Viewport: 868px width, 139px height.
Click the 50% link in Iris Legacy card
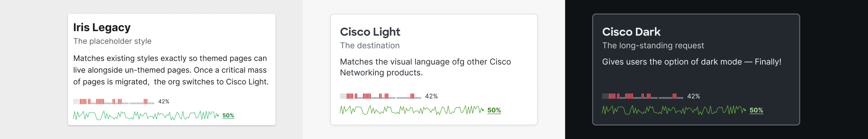pos(228,115)
